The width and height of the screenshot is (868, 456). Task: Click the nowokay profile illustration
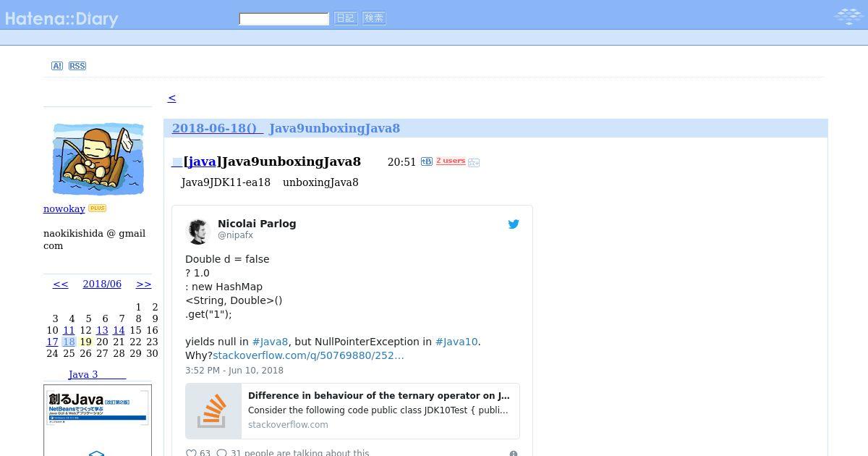pyautogui.click(x=98, y=159)
